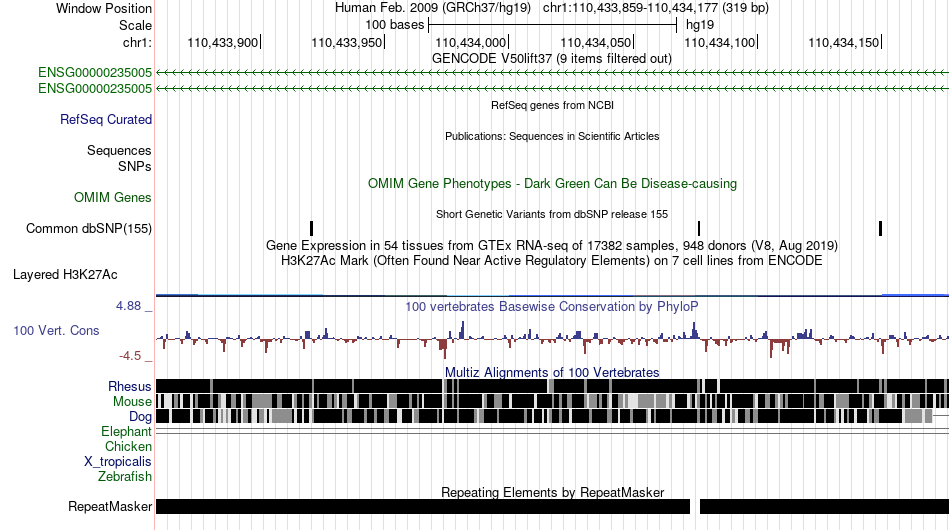
Task: Click the Scale label
Action: tap(135, 25)
